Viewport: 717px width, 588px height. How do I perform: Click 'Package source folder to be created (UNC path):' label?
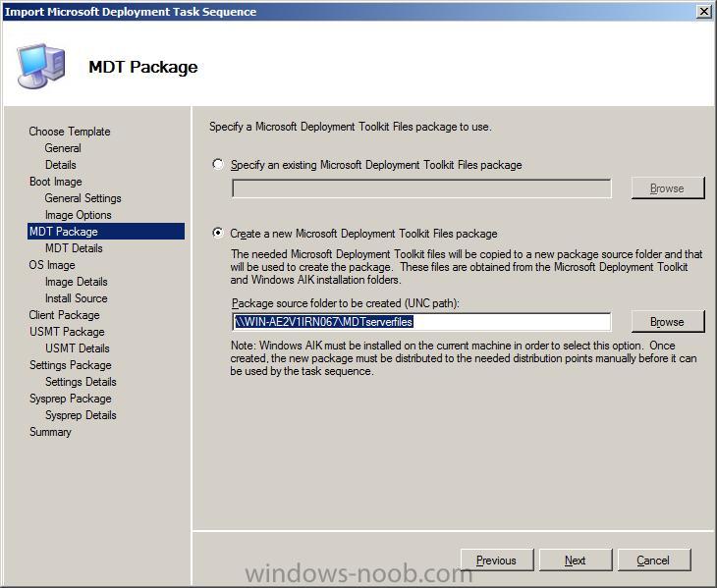click(345, 303)
